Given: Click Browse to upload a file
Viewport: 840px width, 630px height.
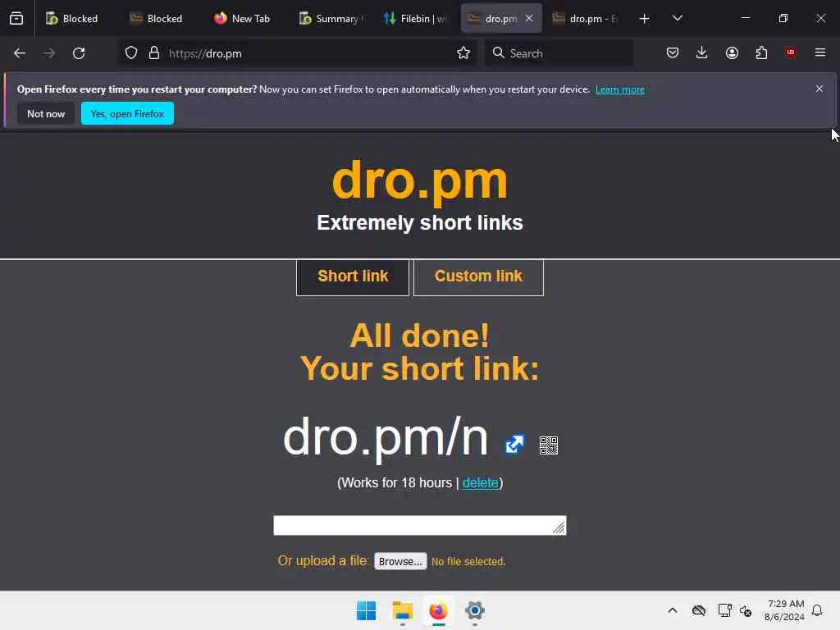Looking at the screenshot, I should click(400, 561).
